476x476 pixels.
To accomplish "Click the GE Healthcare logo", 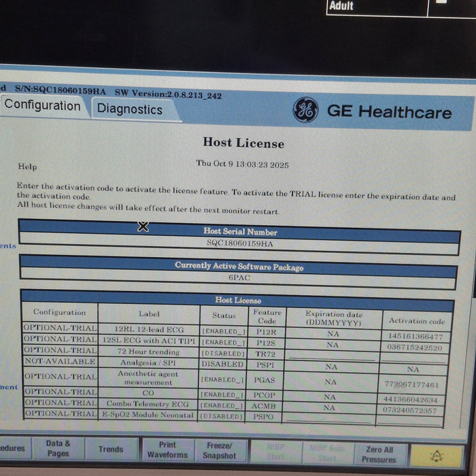I will coord(373,111).
